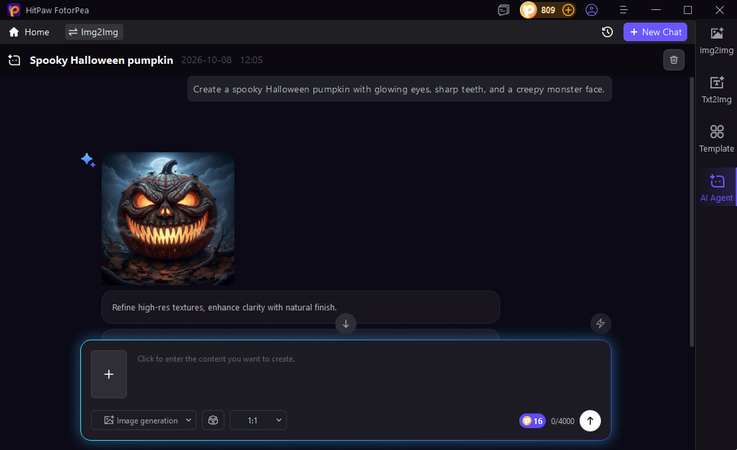Viewport: 737px width, 450px height.
Task: Open Img2Img in right sidebar
Action: tap(716, 40)
